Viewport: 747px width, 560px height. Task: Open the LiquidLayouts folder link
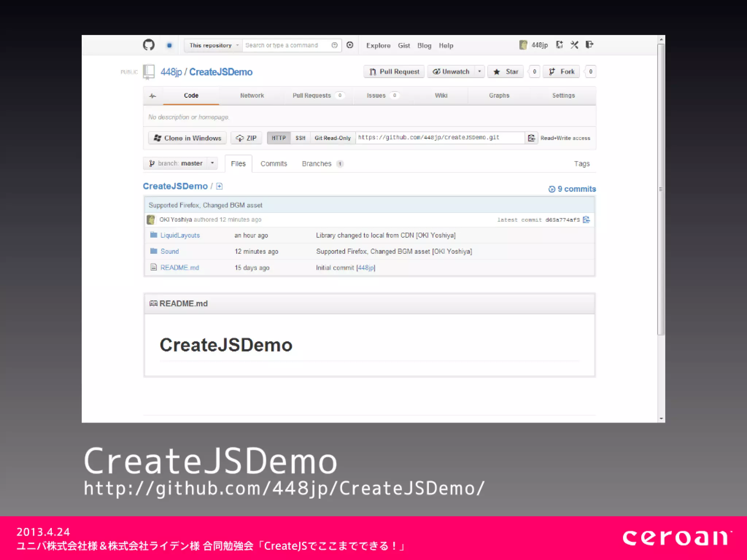180,236
